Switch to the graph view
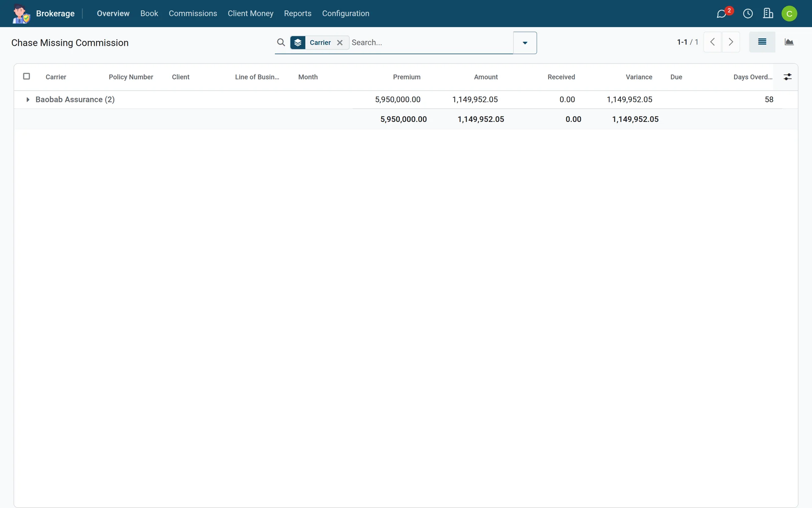This screenshot has height=508, width=812. coord(789,42)
